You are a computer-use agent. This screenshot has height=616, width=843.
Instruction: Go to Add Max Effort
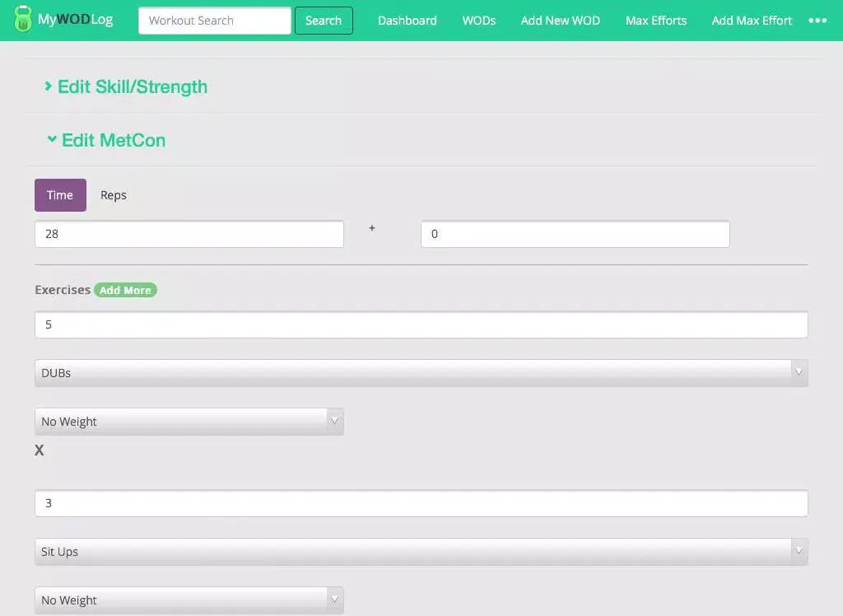point(752,21)
